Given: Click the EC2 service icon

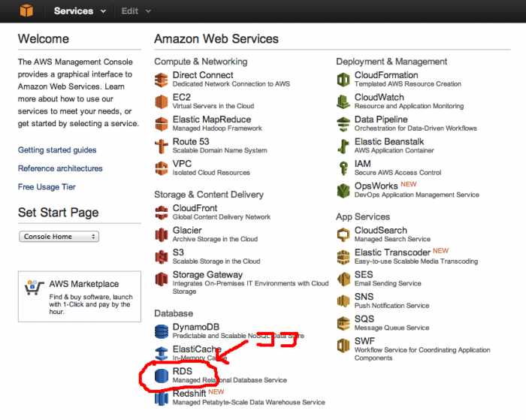Looking at the screenshot, I should pyautogui.click(x=162, y=101).
